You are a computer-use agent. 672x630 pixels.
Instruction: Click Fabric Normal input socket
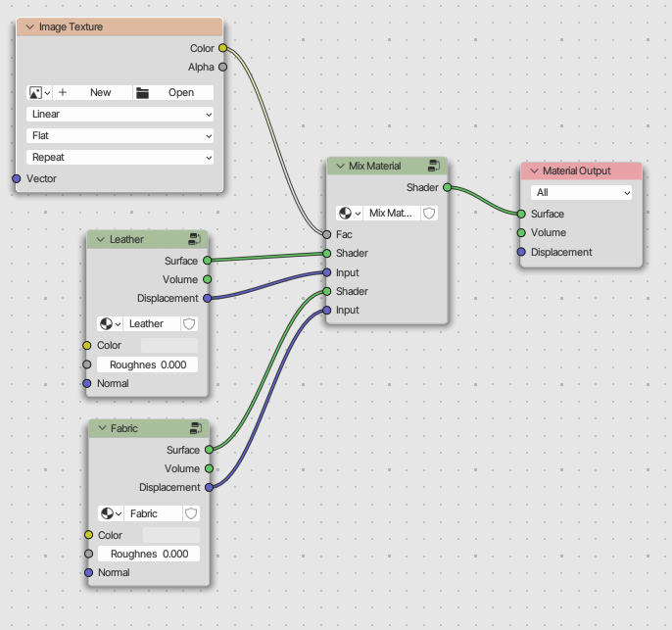point(89,572)
